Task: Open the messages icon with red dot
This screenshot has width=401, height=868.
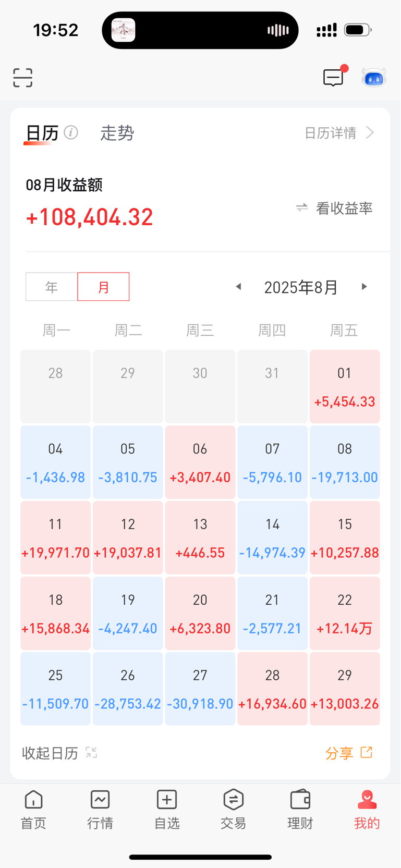Action: coord(335,76)
